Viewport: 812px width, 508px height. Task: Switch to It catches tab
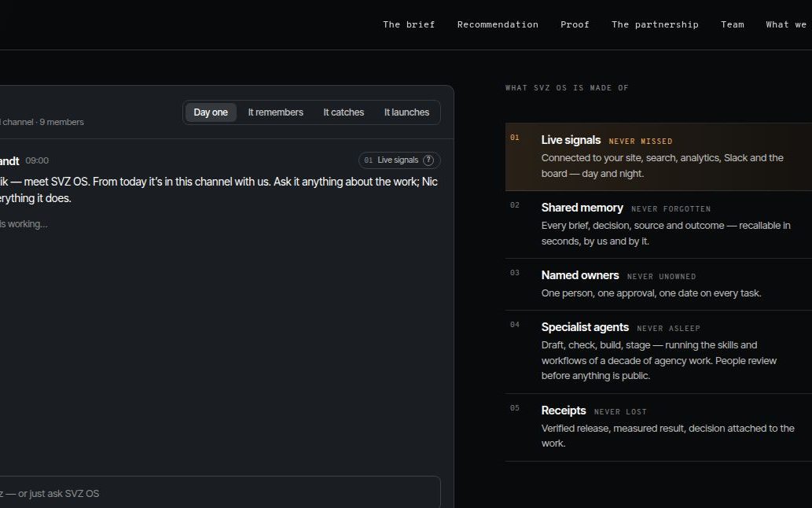[x=344, y=112]
